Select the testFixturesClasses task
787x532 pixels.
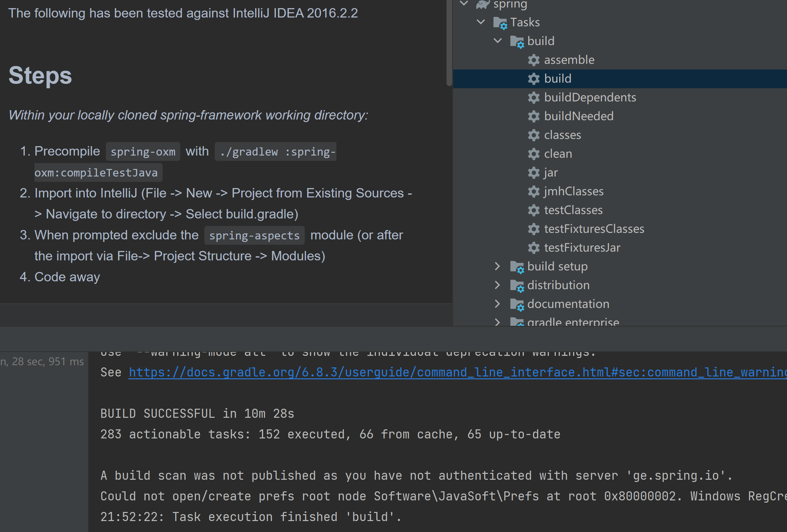(594, 229)
